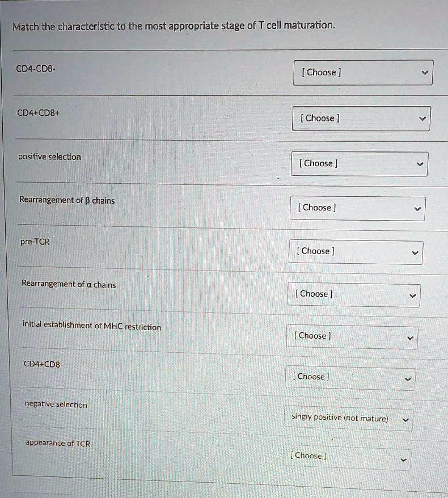Click chevron arrow in CD4+CD8+ dropdown
The image size is (448, 498).
pos(422,119)
